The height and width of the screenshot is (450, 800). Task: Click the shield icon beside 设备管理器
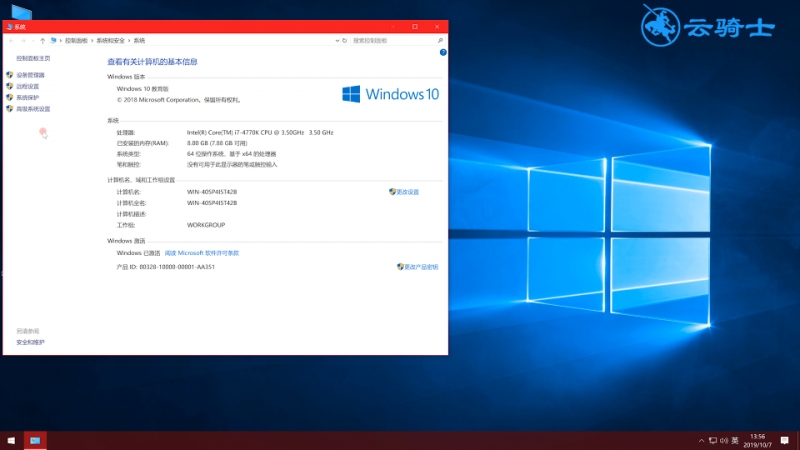coord(10,74)
